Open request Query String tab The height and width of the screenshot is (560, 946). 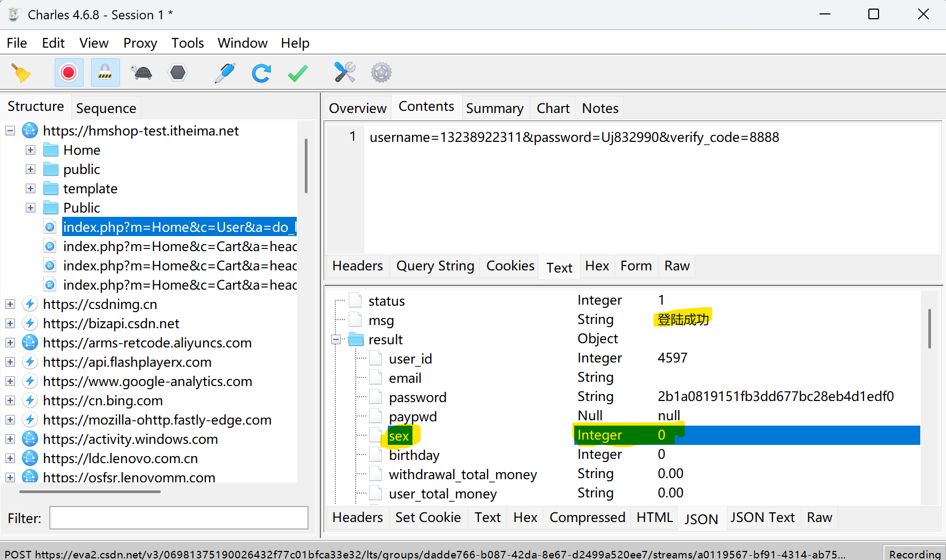(x=435, y=266)
